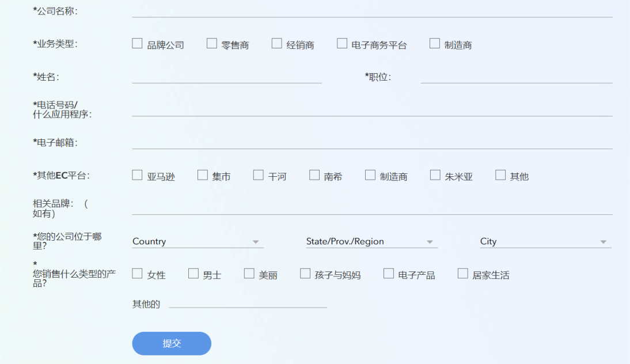Select the 经销商 checkbox
Screen dimensions: 630x364
[277, 44]
